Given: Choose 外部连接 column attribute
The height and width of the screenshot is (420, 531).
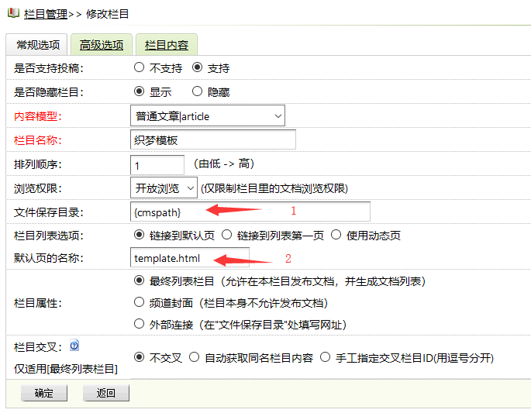Looking at the screenshot, I should click(x=140, y=324).
